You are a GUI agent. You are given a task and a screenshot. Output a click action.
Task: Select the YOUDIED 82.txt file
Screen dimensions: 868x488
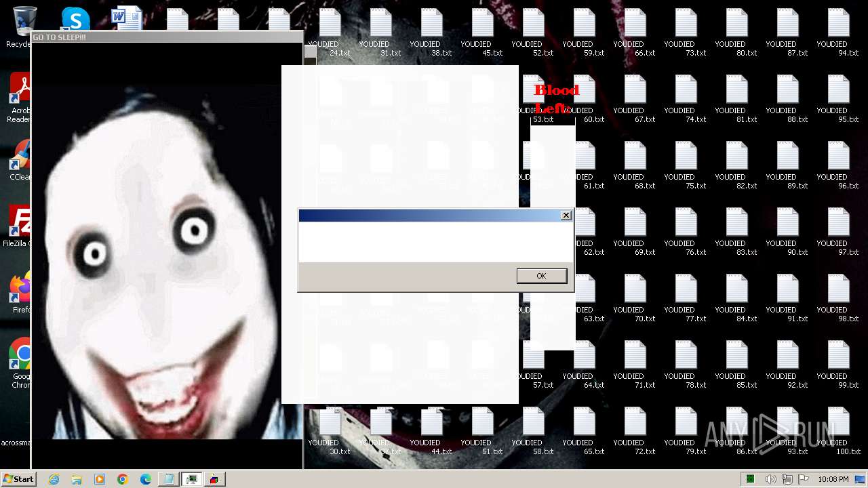point(736,165)
